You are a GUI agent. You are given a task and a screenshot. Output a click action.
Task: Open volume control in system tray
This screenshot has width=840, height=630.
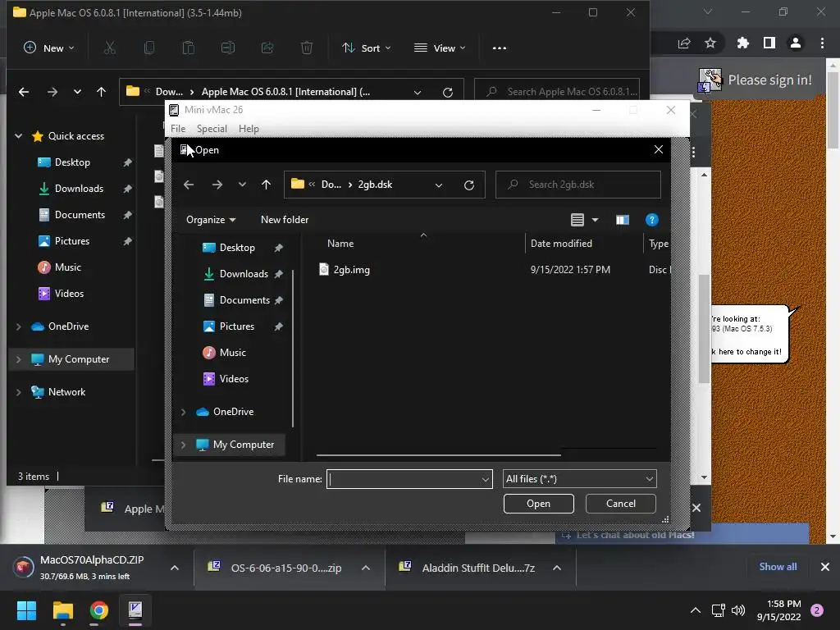[x=738, y=610]
